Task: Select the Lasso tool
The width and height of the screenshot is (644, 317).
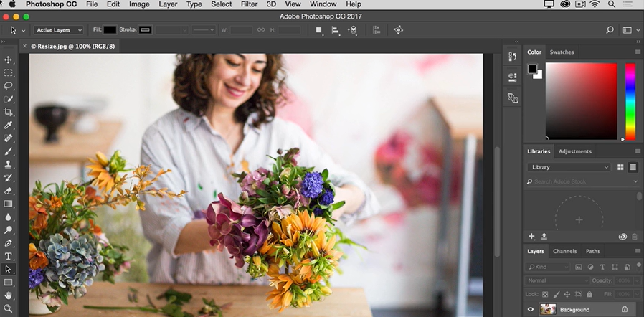Action: coord(8,86)
